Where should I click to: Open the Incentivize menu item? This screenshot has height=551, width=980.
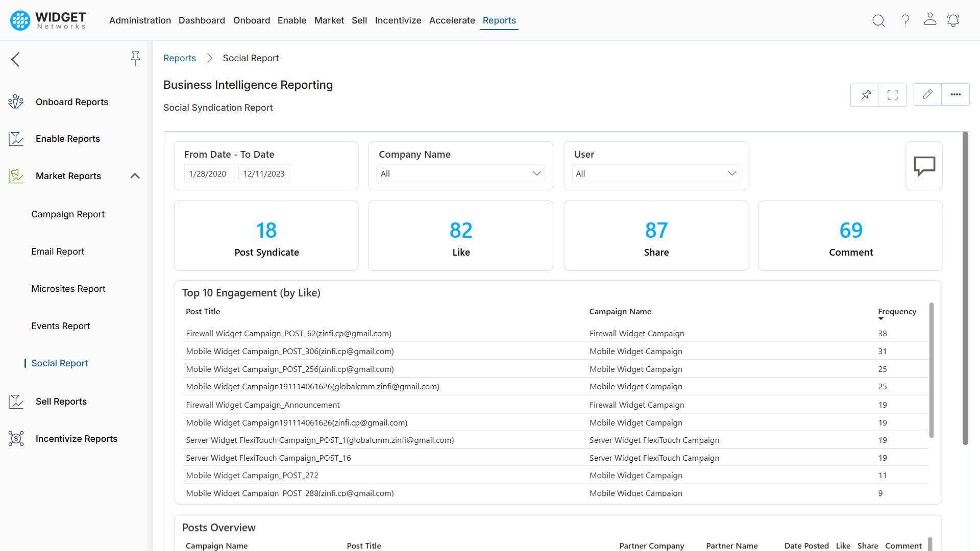[x=398, y=20]
